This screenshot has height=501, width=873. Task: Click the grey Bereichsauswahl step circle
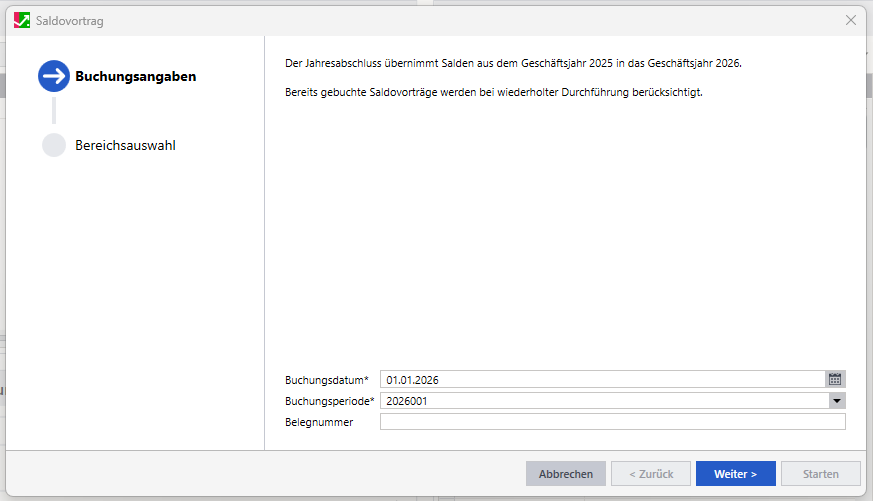(54, 145)
